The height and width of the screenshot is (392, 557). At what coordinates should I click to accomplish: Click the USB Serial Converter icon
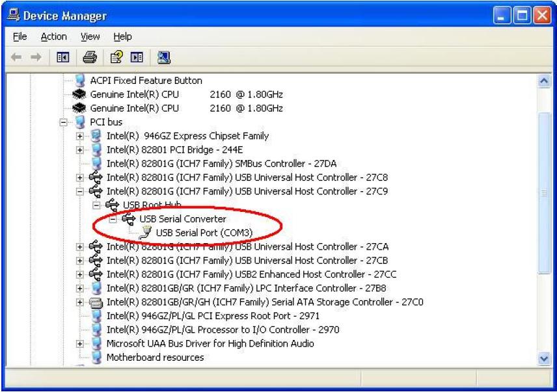click(129, 219)
